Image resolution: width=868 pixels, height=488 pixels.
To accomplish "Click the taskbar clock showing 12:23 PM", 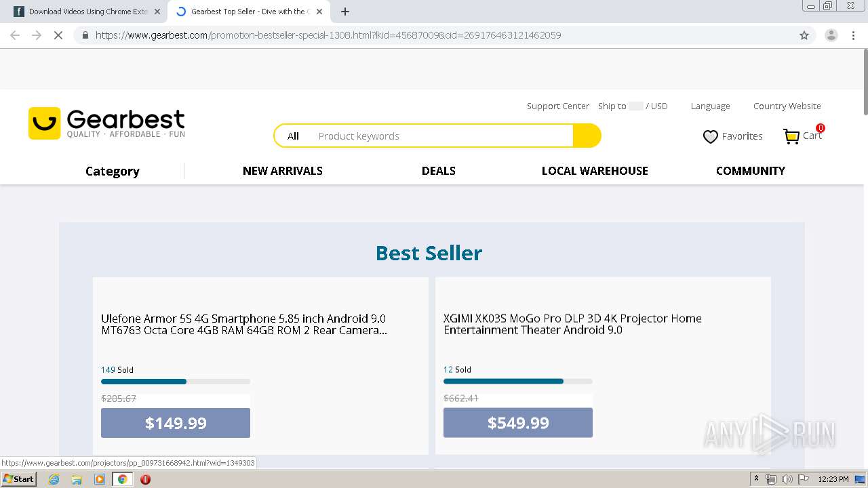I will point(833,479).
